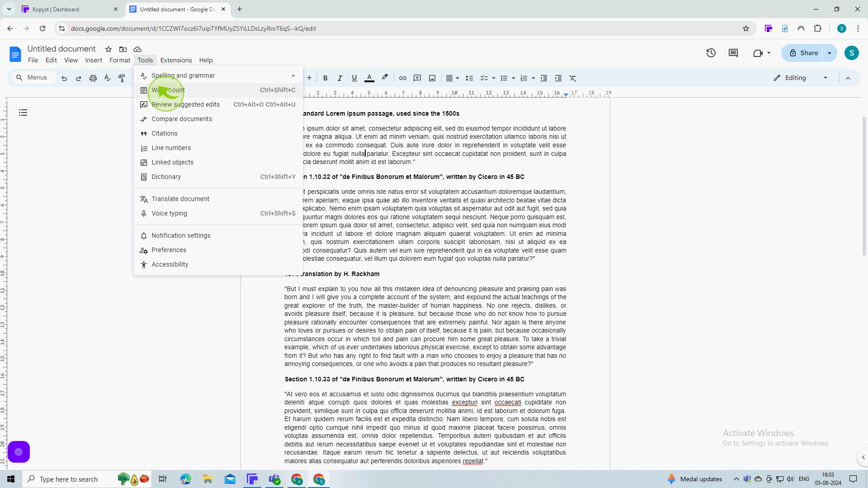This screenshot has height=488, width=868.
Task: Open the comment history icon
Action: [x=733, y=53]
